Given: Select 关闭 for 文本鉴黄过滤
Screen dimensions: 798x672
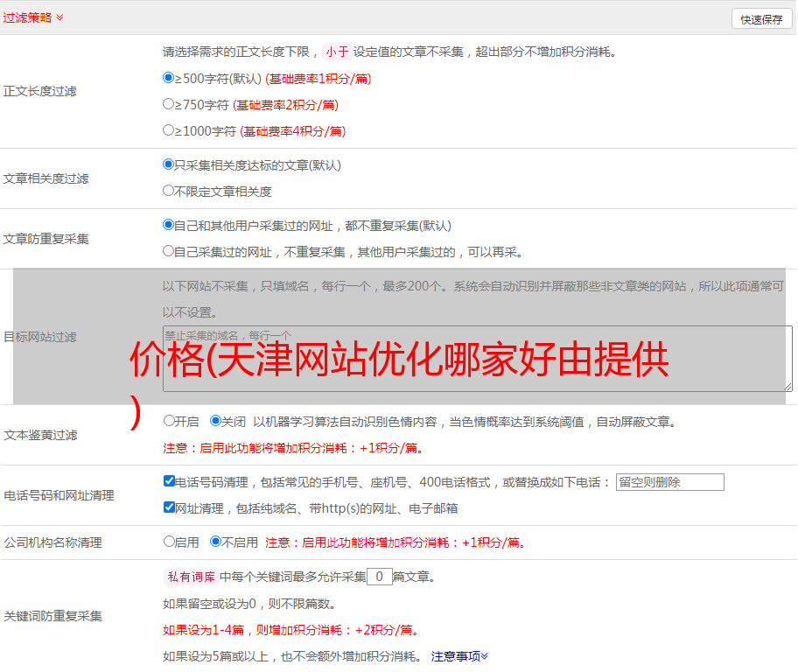Looking at the screenshot, I should [216, 421].
